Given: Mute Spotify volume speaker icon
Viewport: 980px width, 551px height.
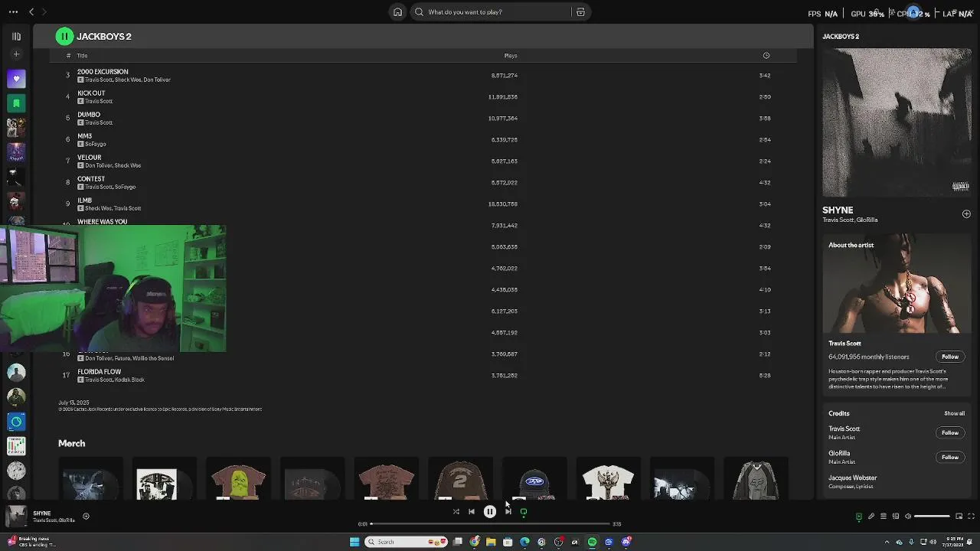Looking at the screenshot, I should point(908,517).
